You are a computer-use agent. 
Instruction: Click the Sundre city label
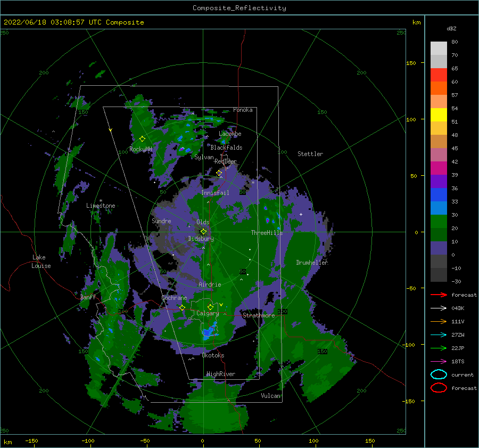point(161,221)
